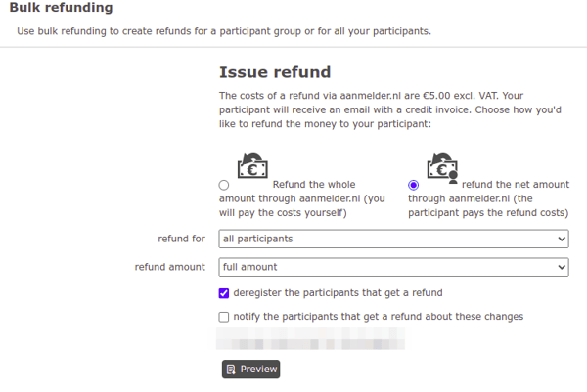This screenshot has height=392, width=587.
Task: Click the 'notify the participants' label text
Action: [x=379, y=317]
